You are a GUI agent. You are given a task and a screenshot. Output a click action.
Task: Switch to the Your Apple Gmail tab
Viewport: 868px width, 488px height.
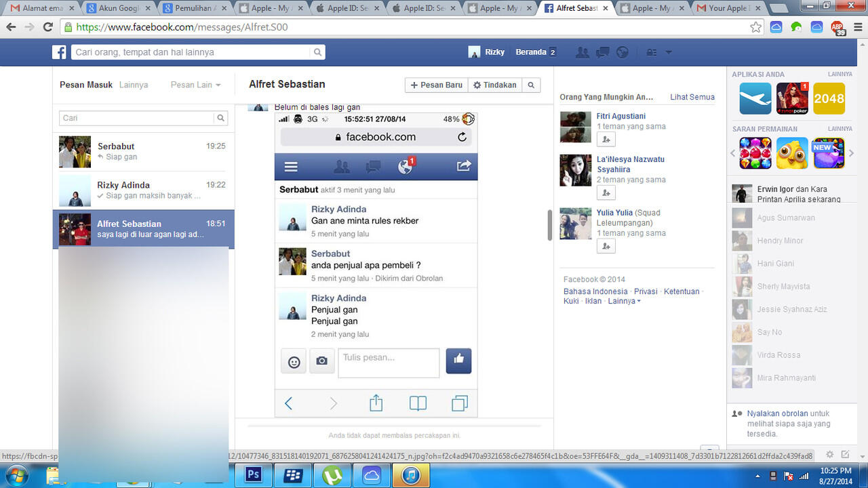[x=728, y=8]
